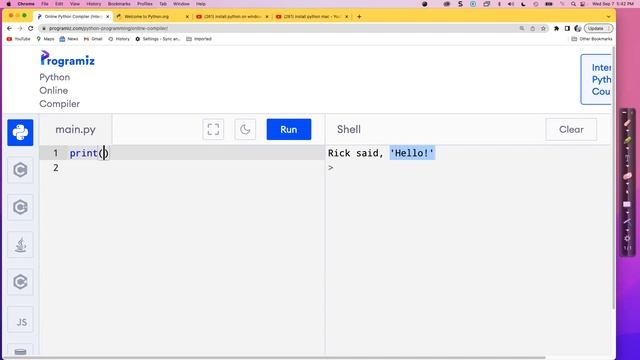
Task: Click the share icon in address bar
Action: [x=532, y=28]
